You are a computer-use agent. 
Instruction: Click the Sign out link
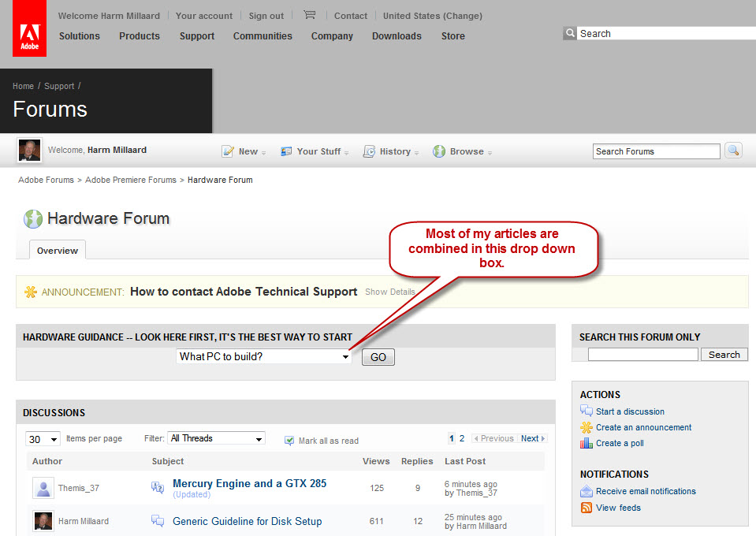[266, 16]
